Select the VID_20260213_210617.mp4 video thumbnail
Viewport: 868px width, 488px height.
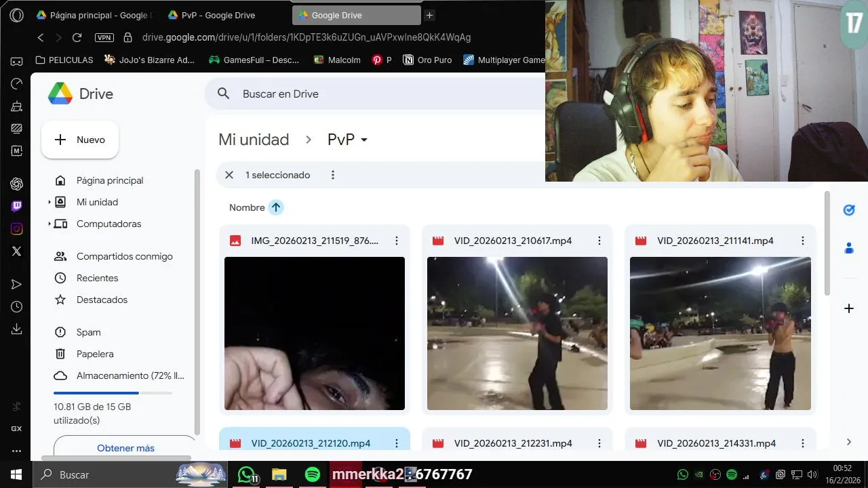(x=517, y=333)
